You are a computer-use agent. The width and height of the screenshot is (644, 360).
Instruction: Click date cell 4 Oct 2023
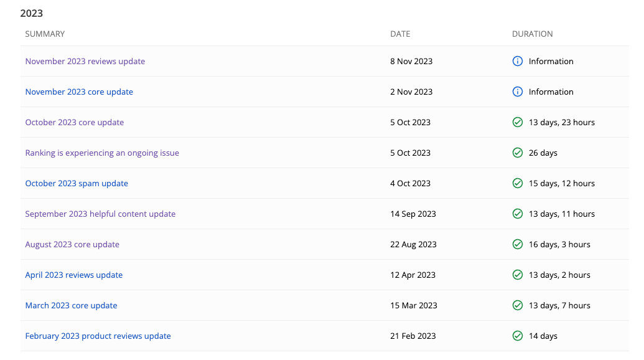410,183
